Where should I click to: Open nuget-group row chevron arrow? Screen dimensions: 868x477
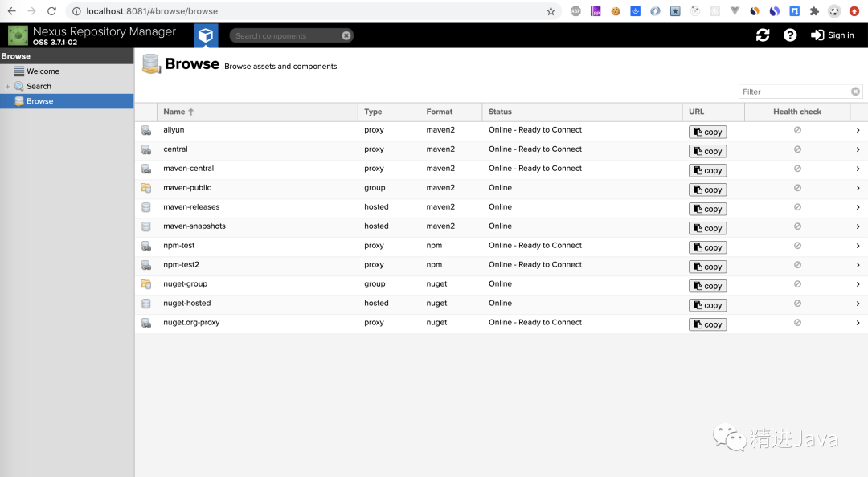tap(858, 284)
